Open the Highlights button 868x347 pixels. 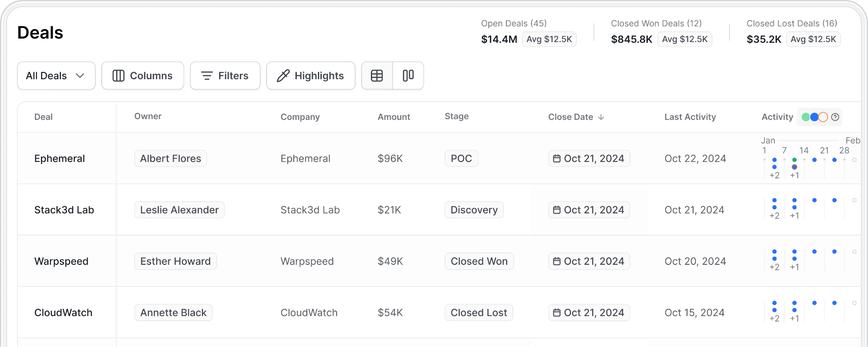pos(311,76)
